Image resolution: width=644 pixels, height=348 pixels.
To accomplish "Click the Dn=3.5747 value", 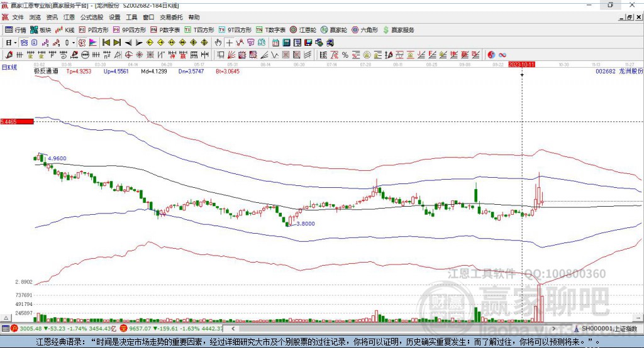I will [x=191, y=71].
